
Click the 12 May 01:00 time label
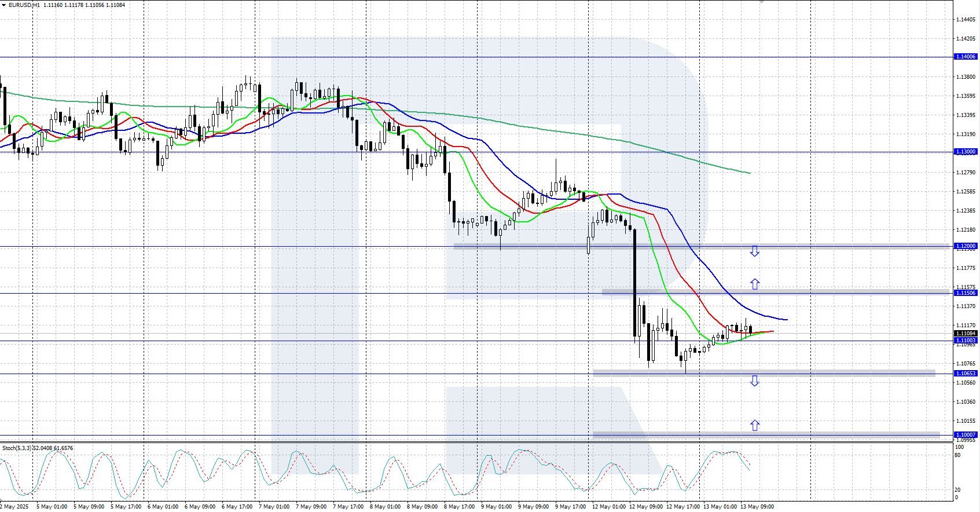(x=608, y=507)
